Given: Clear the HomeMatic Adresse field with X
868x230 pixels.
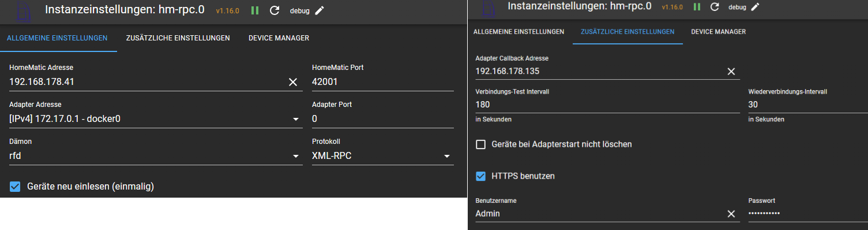Looking at the screenshot, I should [x=293, y=82].
